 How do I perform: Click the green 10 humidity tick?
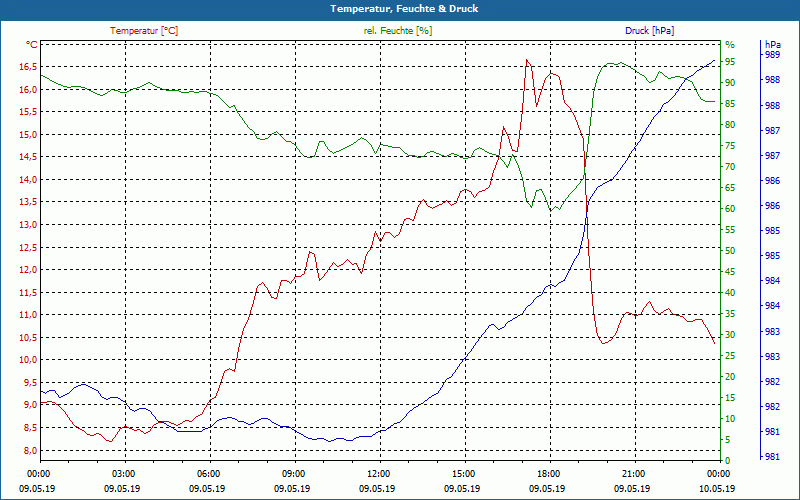pos(730,419)
